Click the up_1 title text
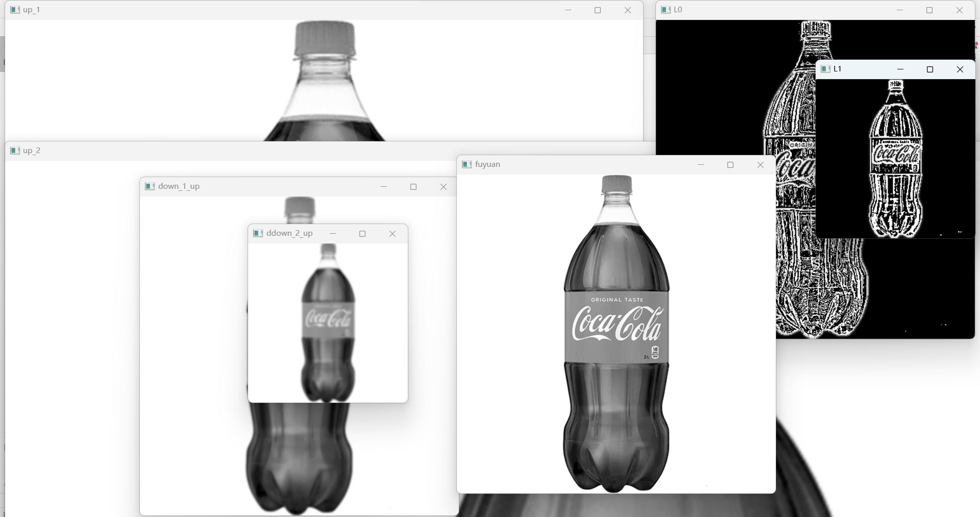This screenshot has width=980, height=517. [x=32, y=10]
